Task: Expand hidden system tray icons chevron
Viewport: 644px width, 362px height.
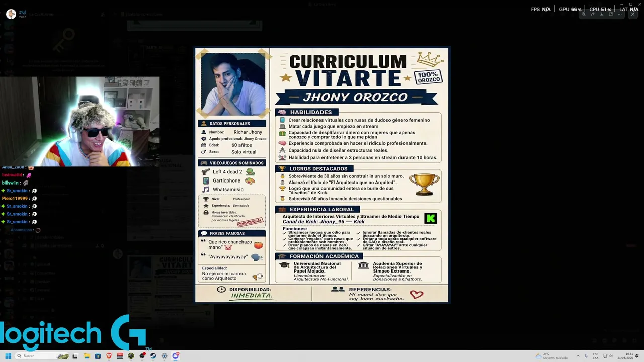Action: 578,356
